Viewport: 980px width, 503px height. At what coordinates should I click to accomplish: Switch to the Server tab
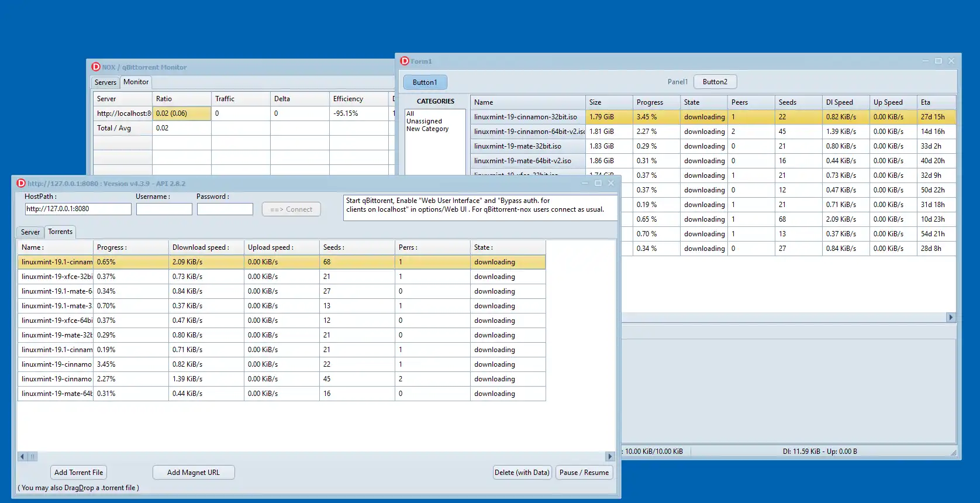tap(30, 232)
